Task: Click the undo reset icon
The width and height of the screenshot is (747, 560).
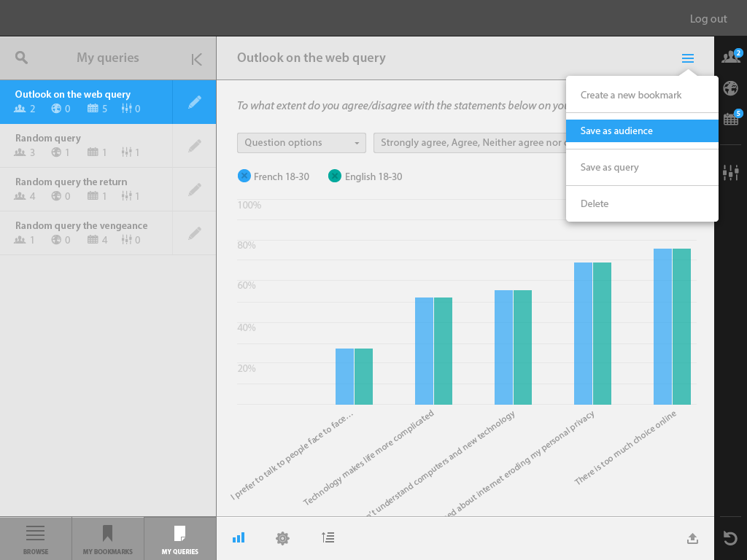Action: [730, 538]
